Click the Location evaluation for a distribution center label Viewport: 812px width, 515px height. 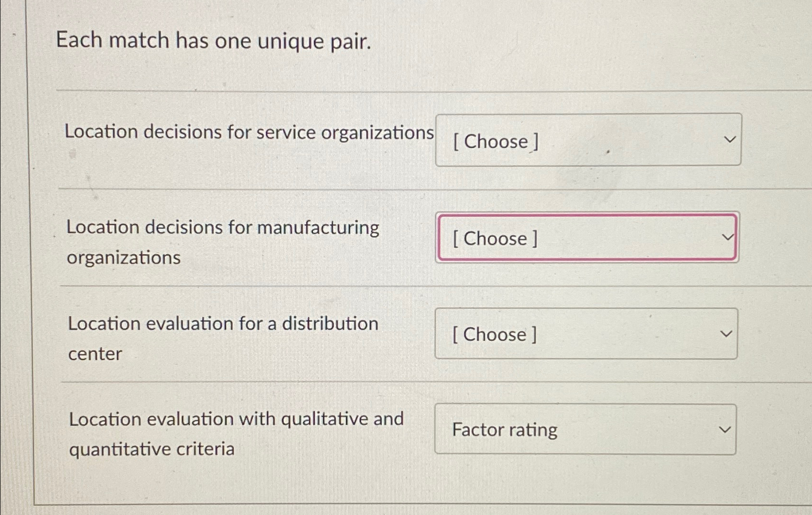point(223,338)
